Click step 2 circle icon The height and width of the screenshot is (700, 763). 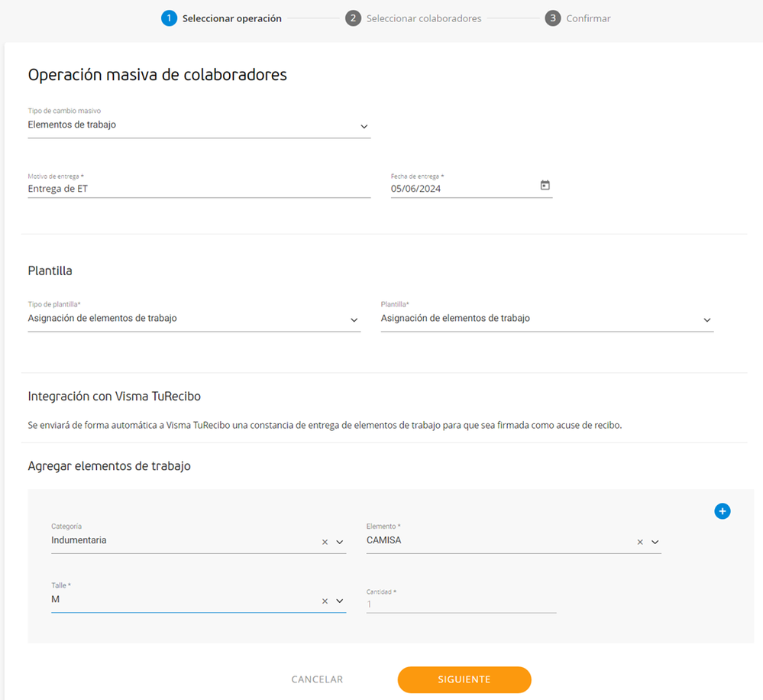coord(353,18)
